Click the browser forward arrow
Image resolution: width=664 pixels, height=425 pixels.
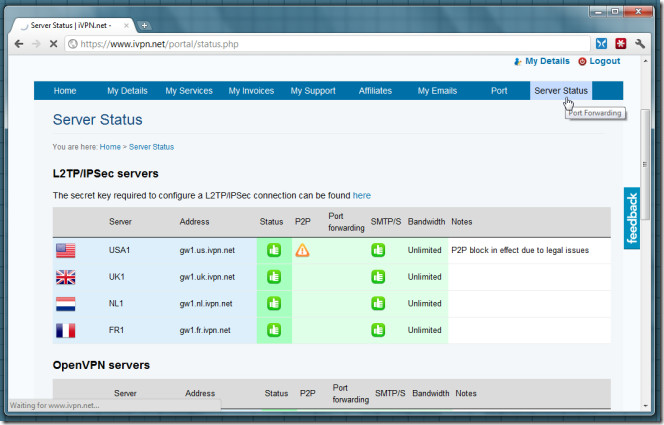(x=36, y=44)
